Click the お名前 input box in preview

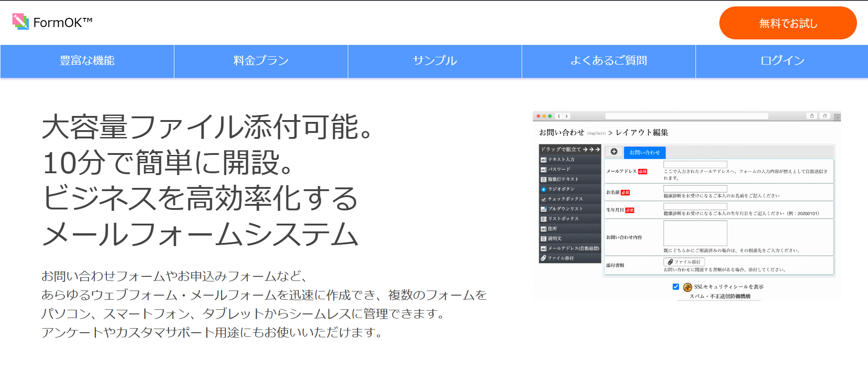[695, 189]
